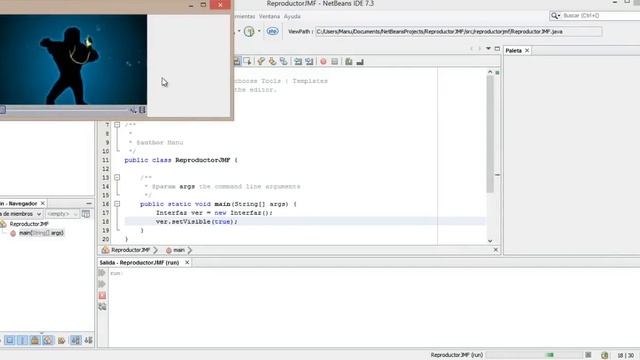Viewport: 640px width, 360px height.
Task: Collapse the comment fold at line 13
Action: click(x=117, y=178)
